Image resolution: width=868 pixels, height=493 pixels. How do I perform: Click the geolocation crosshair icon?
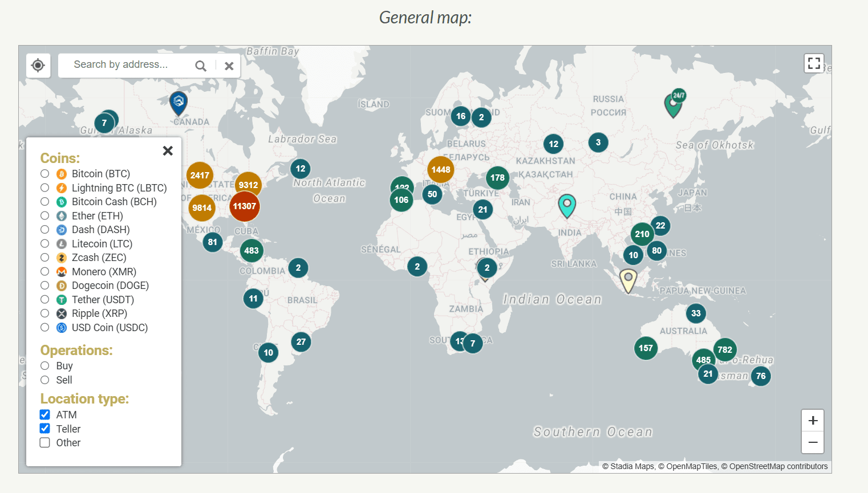pos(38,66)
